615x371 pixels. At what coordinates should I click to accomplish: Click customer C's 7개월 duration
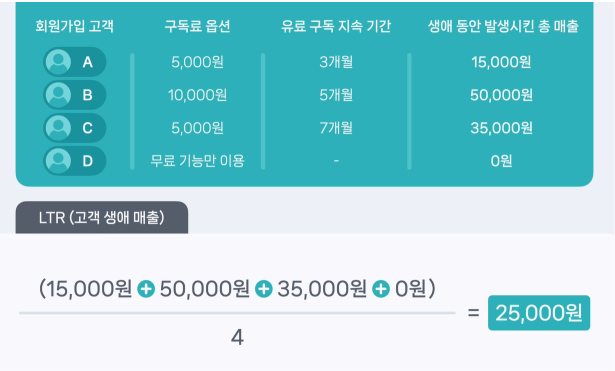[x=336, y=128]
